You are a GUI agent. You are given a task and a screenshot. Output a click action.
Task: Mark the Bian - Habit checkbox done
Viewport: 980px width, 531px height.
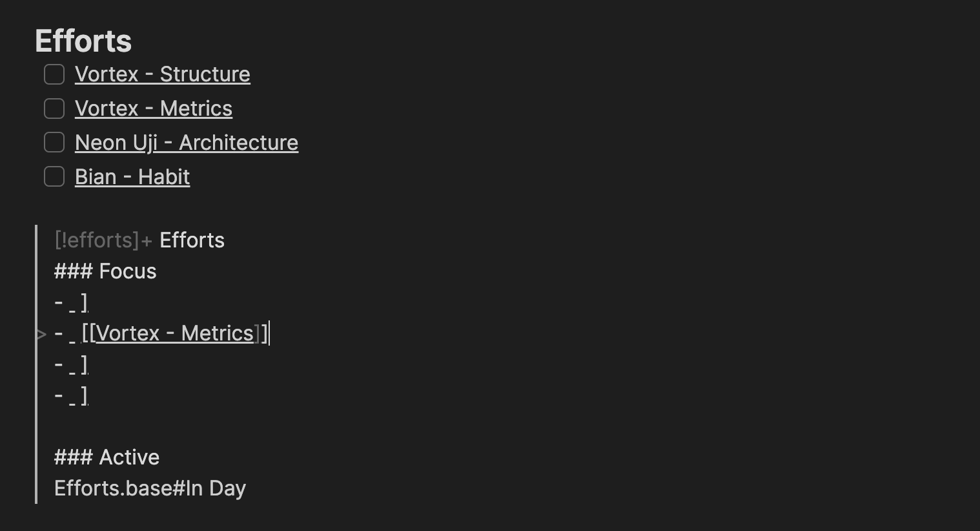pos(54,177)
